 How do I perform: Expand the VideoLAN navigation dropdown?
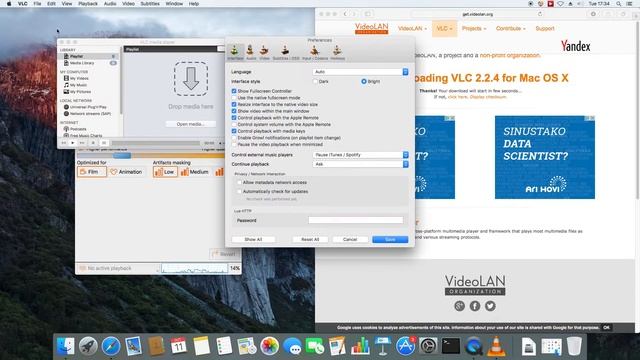point(412,29)
